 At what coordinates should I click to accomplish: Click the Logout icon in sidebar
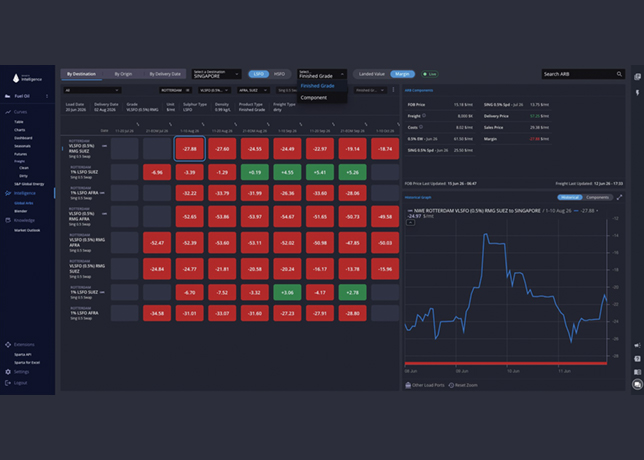8,383
